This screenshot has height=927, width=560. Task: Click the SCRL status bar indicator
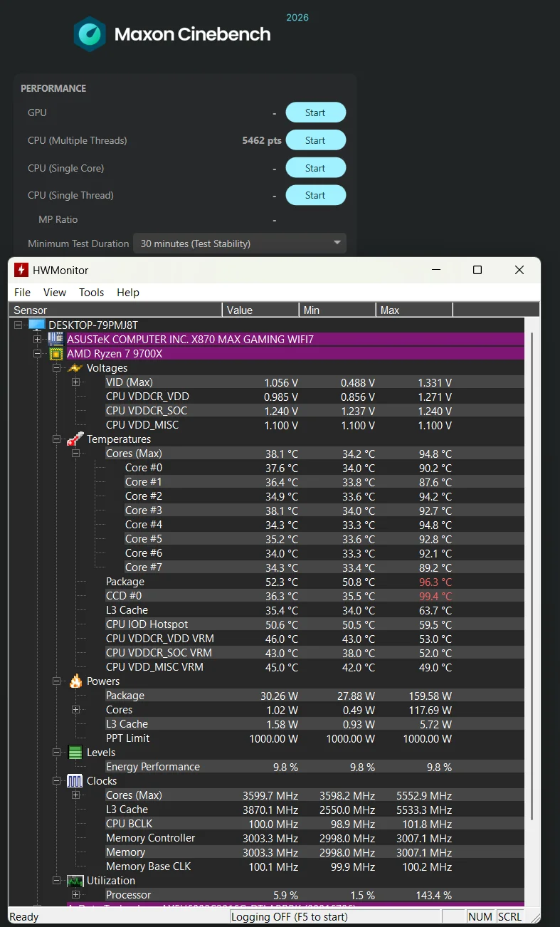tap(510, 916)
